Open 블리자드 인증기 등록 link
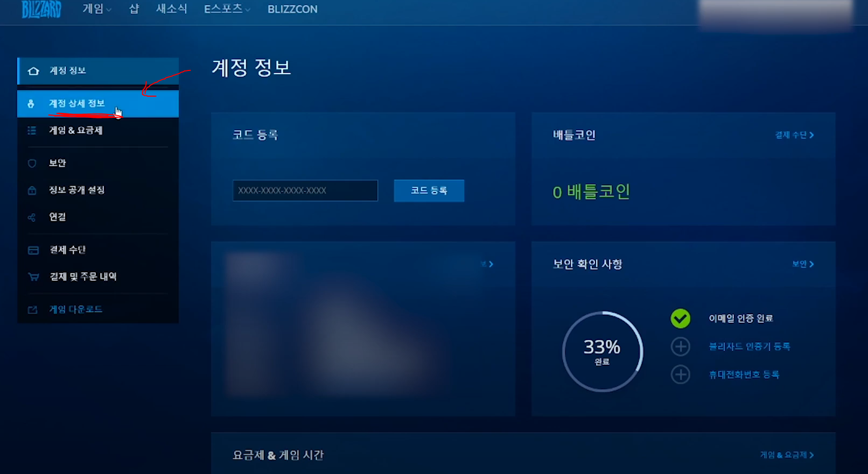868x474 pixels. point(750,346)
